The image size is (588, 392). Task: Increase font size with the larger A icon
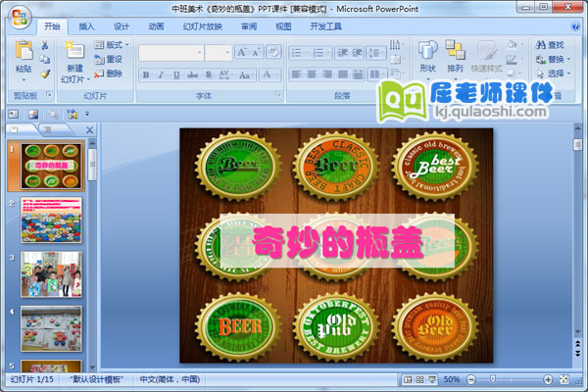pyautogui.click(x=241, y=53)
